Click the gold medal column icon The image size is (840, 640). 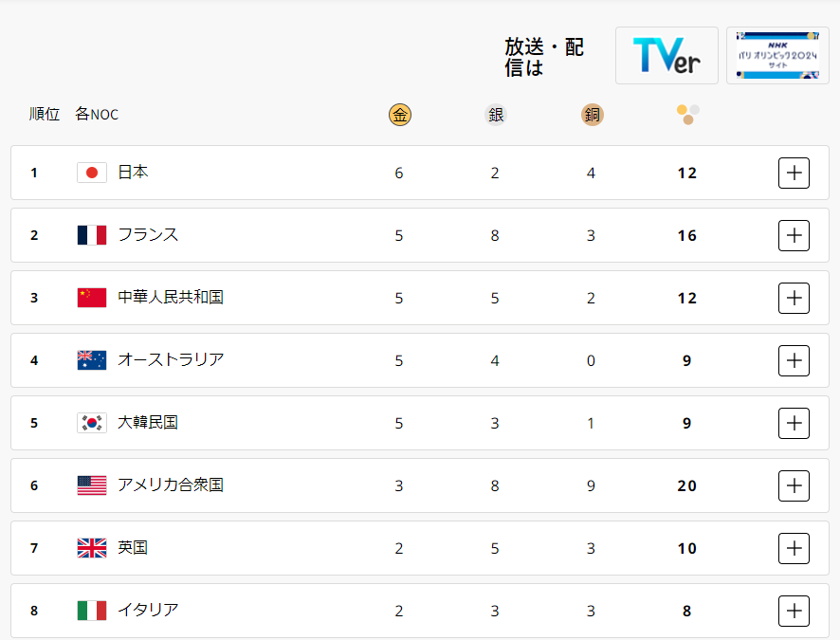[400, 115]
